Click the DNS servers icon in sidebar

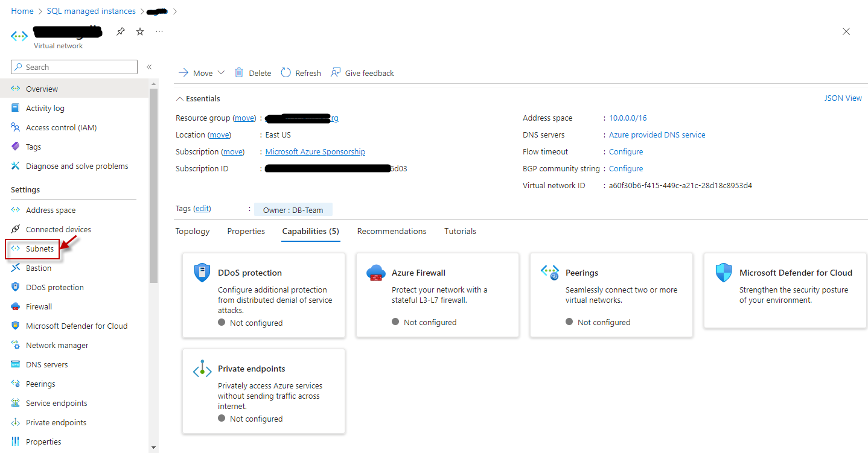16,364
